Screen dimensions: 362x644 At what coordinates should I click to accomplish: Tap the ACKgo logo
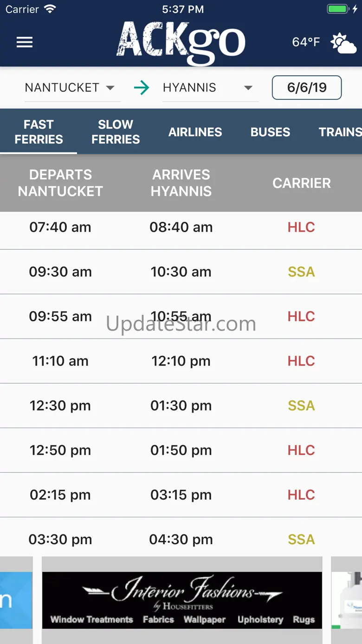point(181,43)
